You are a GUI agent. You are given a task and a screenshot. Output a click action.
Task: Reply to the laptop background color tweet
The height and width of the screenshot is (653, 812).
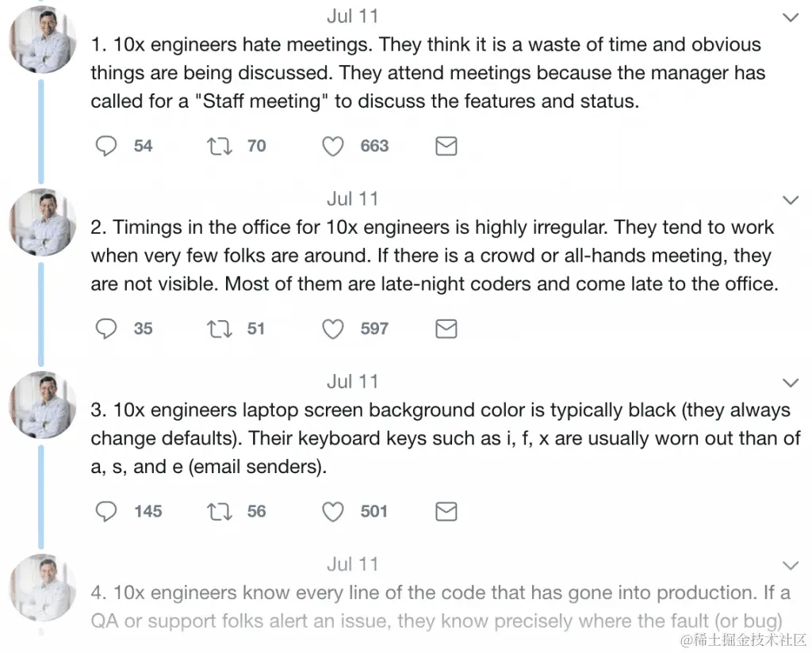[x=106, y=511]
